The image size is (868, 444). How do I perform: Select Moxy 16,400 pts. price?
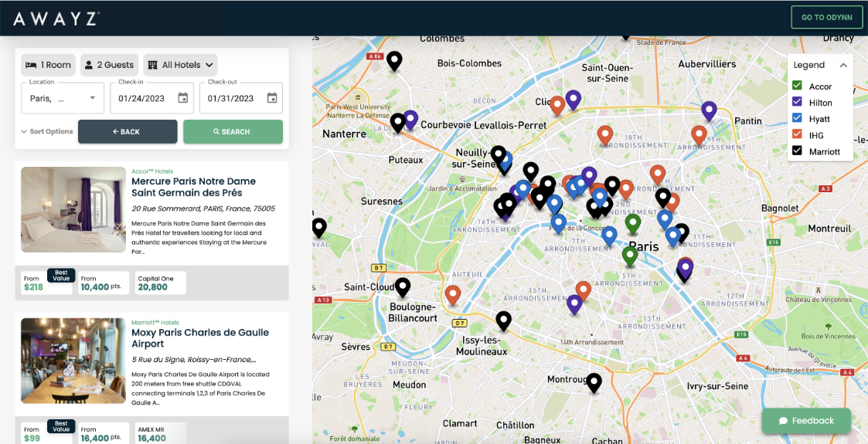click(x=104, y=433)
